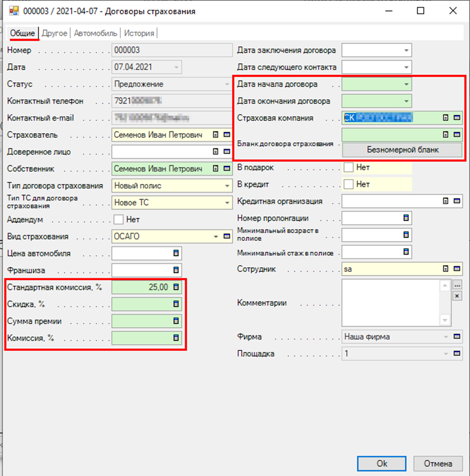Open card icon for Страховая компания field
Image resolution: width=470 pixels, height=476 pixels.
click(457, 118)
